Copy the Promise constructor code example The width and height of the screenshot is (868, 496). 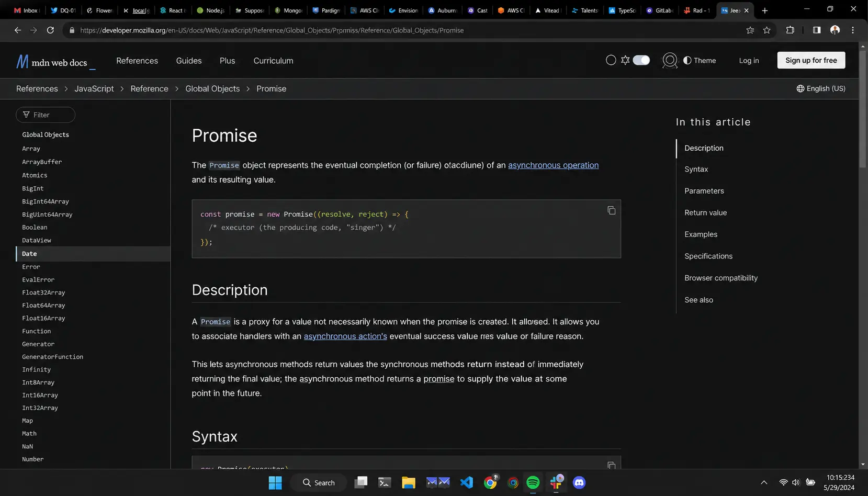click(x=611, y=210)
